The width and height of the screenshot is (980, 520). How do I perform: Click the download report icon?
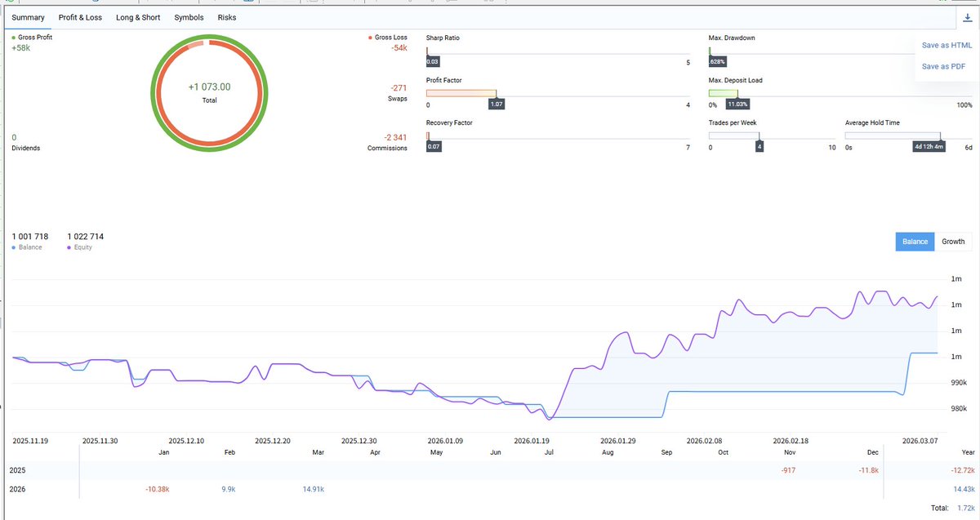pyautogui.click(x=967, y=17)
